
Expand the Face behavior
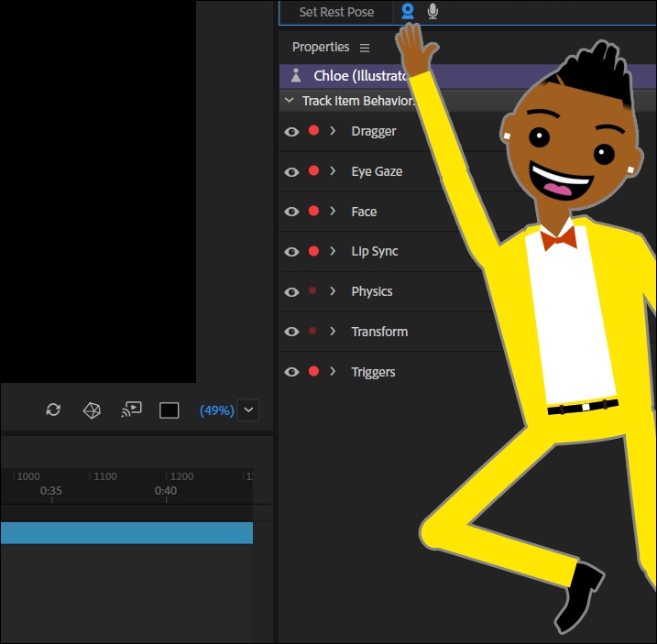pos(333,211)
